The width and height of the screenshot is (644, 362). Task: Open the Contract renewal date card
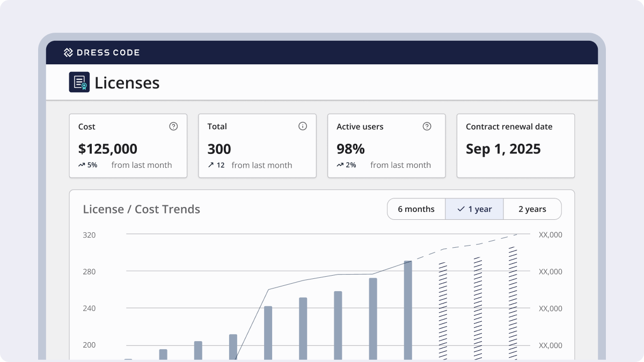click(x=515, y=145)
